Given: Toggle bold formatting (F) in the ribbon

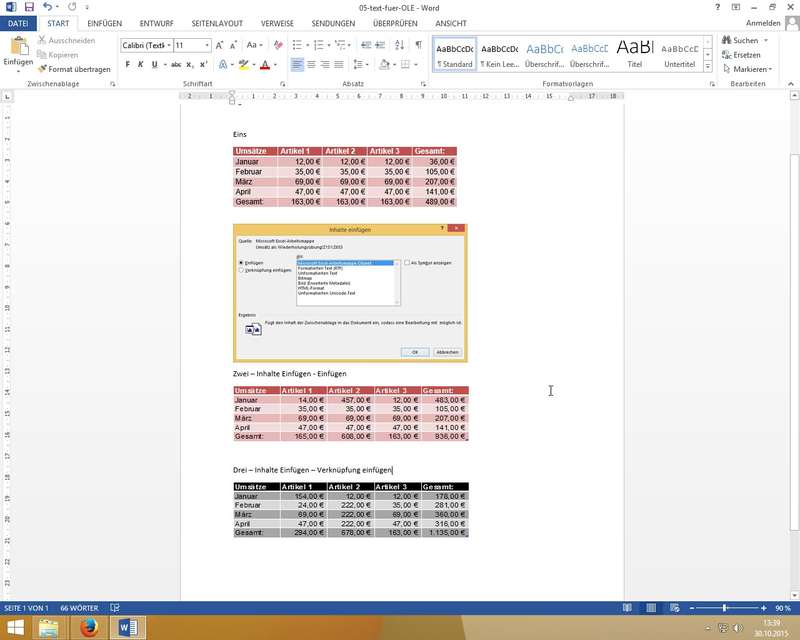Looking at the screenshot, I should point(127,64).
